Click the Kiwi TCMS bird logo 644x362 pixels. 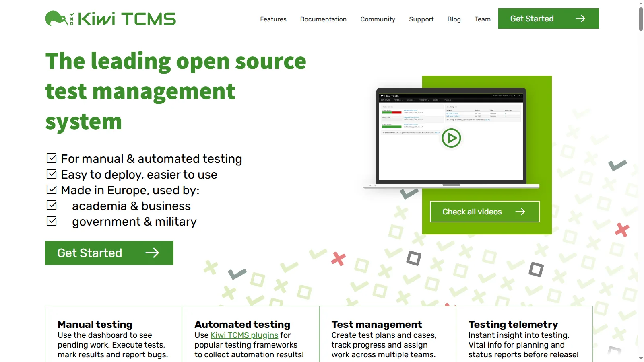[x=57, y=19]
